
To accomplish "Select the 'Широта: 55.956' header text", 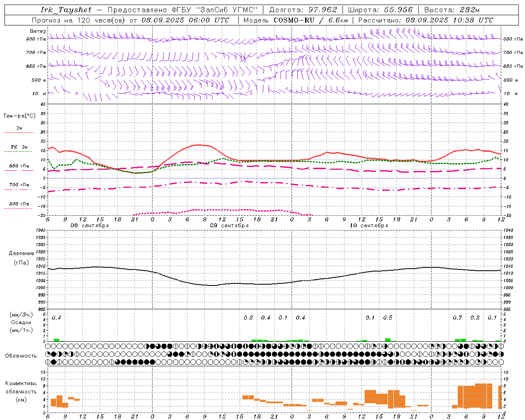I will [x=380, y=10].
